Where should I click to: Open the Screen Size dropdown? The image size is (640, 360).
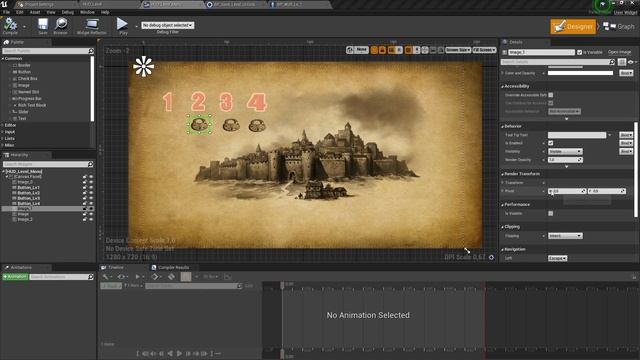458,50
